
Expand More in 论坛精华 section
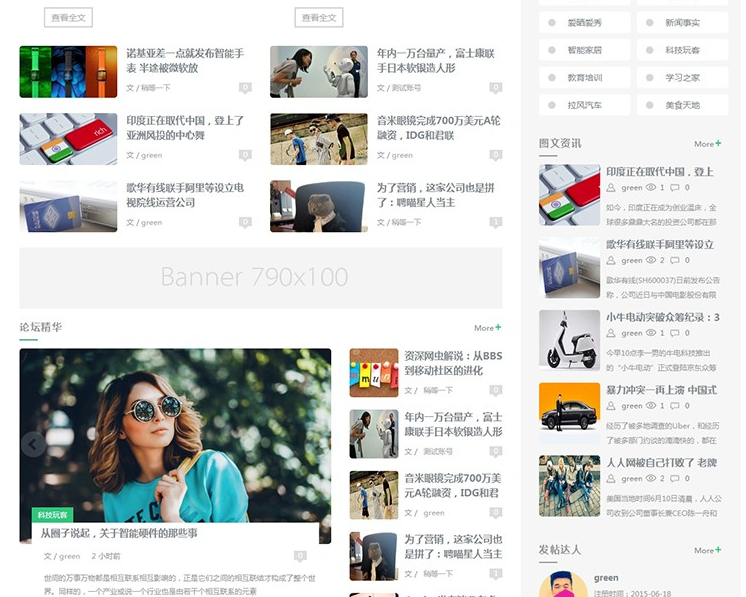pos(487,327)
